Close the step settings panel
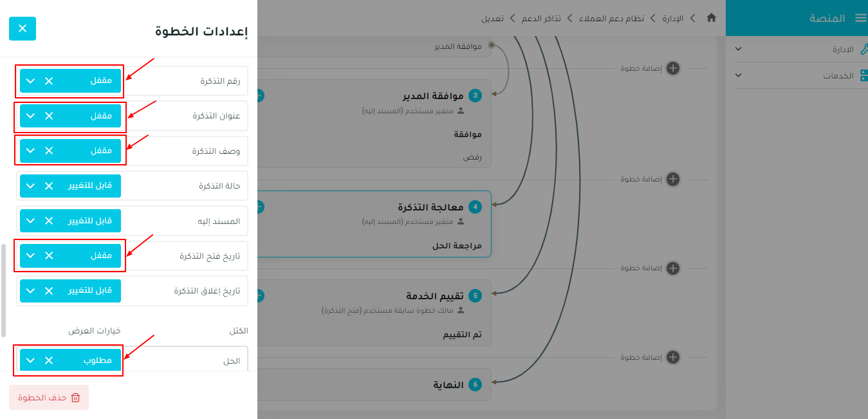868x419 pixels. pyautogui.click(x=23, y=28)
